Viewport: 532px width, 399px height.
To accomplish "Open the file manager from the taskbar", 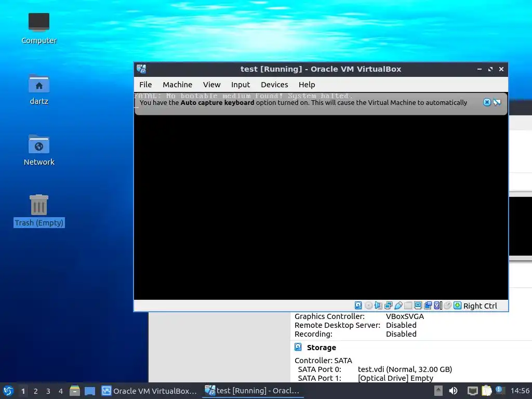I will point(75,391).
